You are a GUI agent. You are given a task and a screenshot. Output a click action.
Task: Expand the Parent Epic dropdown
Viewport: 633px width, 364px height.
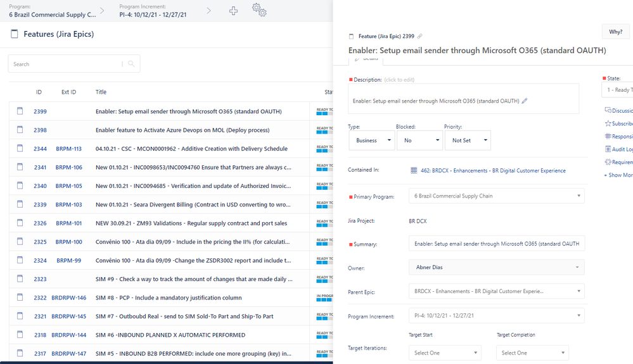point(497,291)
